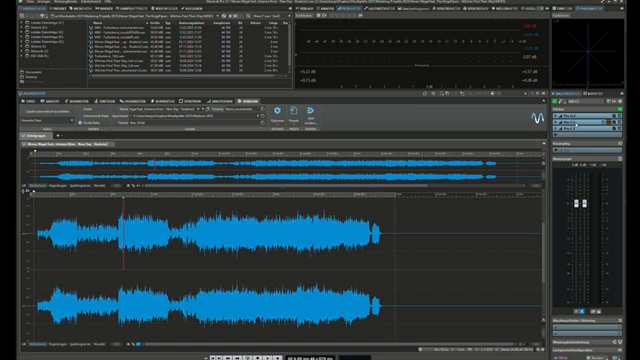Select the Rendern ribbon tab
Image resolution: width=640 pixels, height=360 pixels.
point(248,101)
